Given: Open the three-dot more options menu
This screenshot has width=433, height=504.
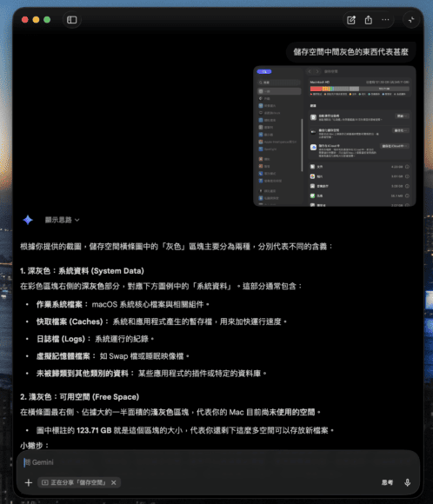Looking at the screenshot, I should click(385, 20).
